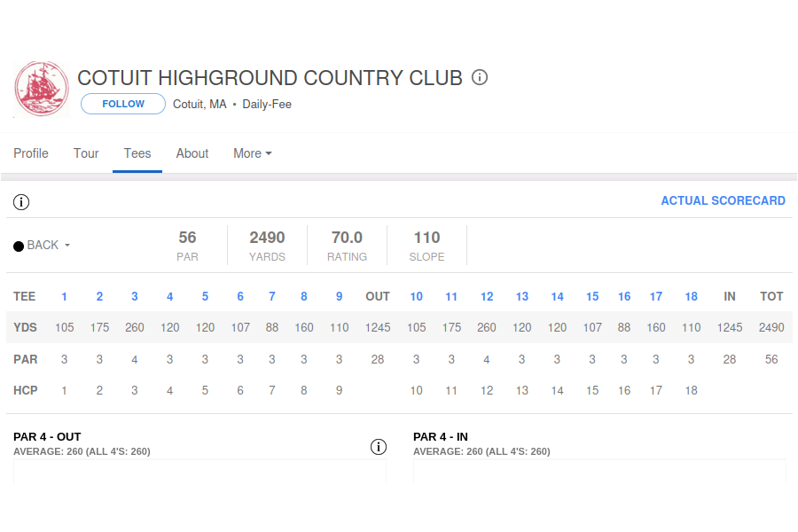Screen dimensions: 798x532
Task: Select the Tees tab
Action: pyautogui.click(x=137, y=153)
